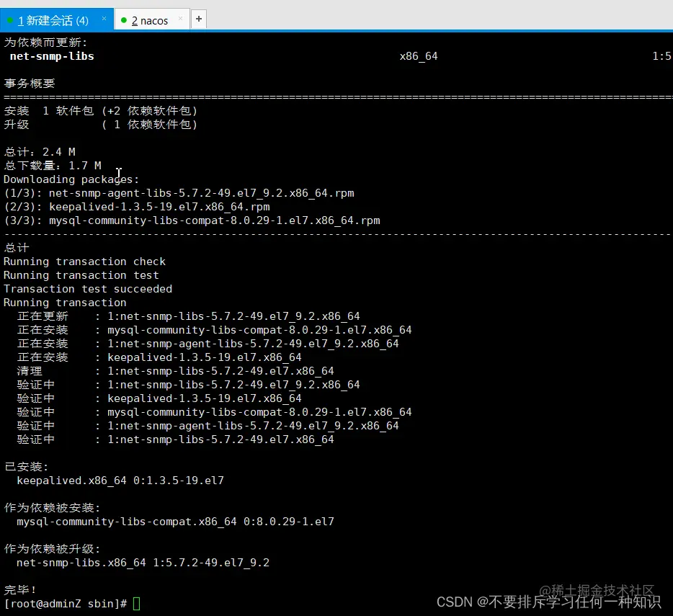Image resolution: width=673 pixels, height=616 pixels.
Task: Click '正在更新' net-snmp-libs transaction line
Action: (188, 316)
